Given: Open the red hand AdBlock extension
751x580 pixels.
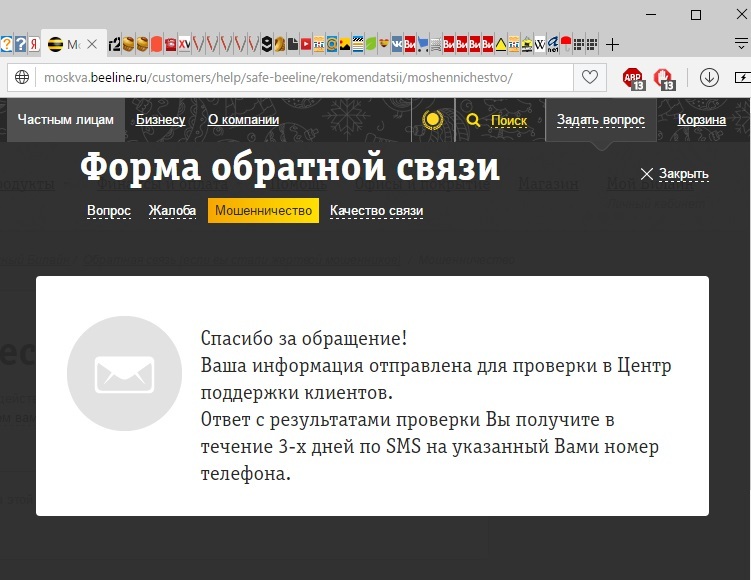Looking at the screenshot, I should tap(665, 78).
